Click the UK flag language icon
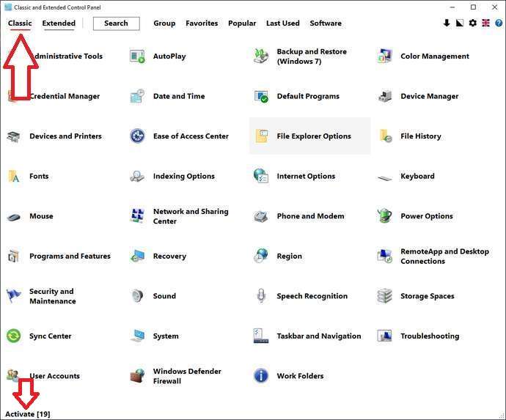 [485, 23]
